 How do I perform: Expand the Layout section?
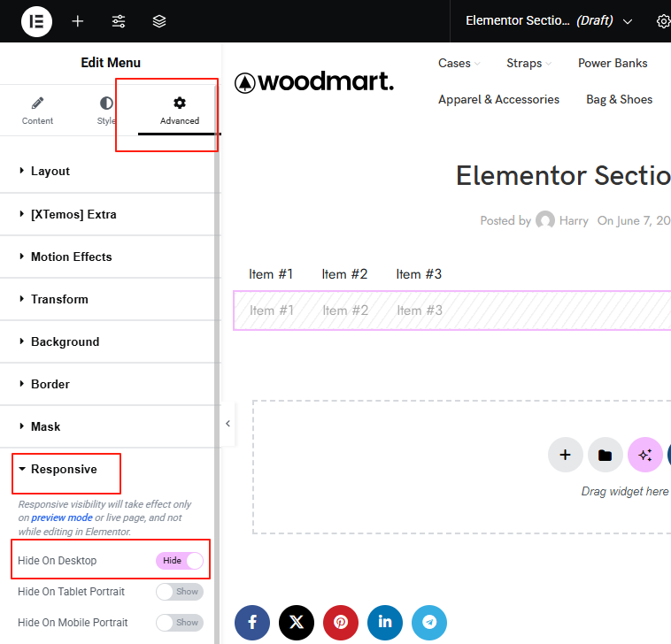(50, 172)
